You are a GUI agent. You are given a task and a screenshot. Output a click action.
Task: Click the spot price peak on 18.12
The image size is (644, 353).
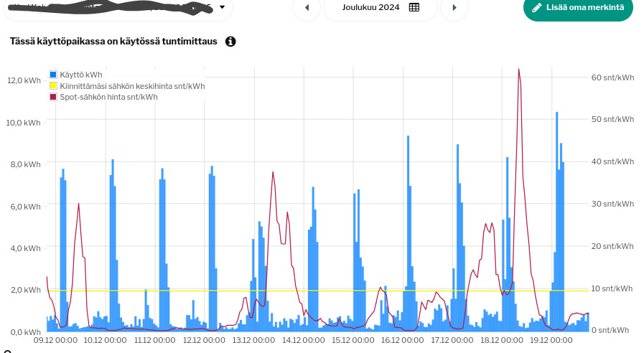click(x=518, y=70)
